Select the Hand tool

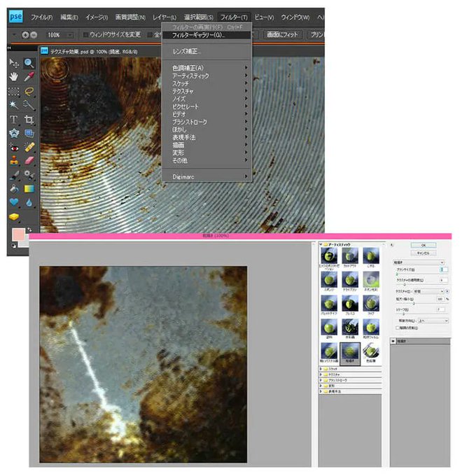point(14,77)
